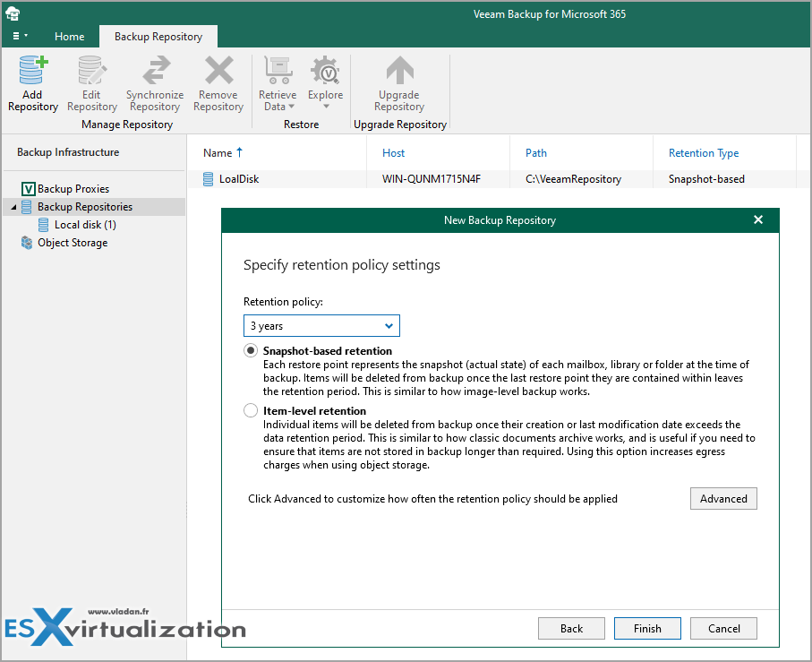
Task: Click the Synchronize Repository icon
Action: pos(156,70)
